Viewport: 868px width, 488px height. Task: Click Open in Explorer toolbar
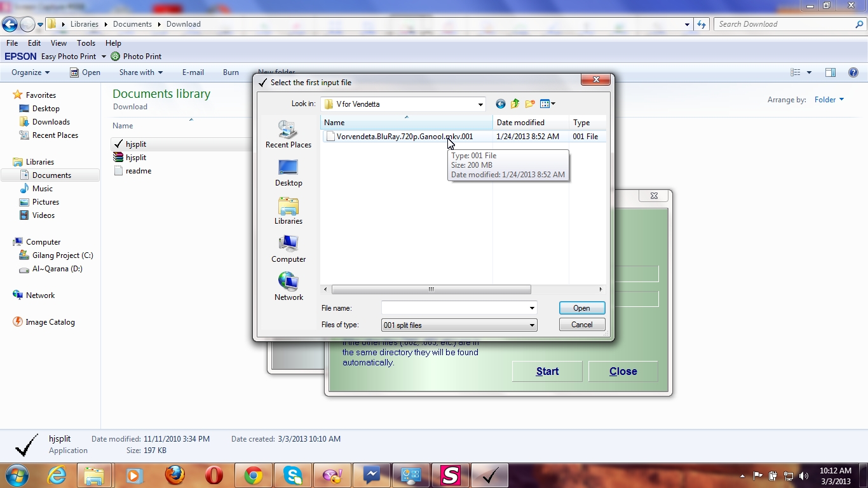click(85, 72)
